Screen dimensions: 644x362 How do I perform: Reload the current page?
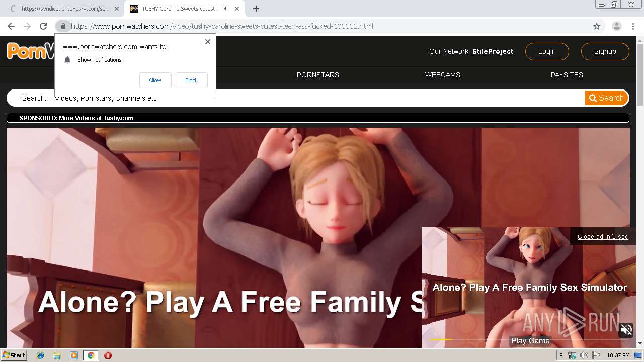pyautogui.click(x=43, y=26)
